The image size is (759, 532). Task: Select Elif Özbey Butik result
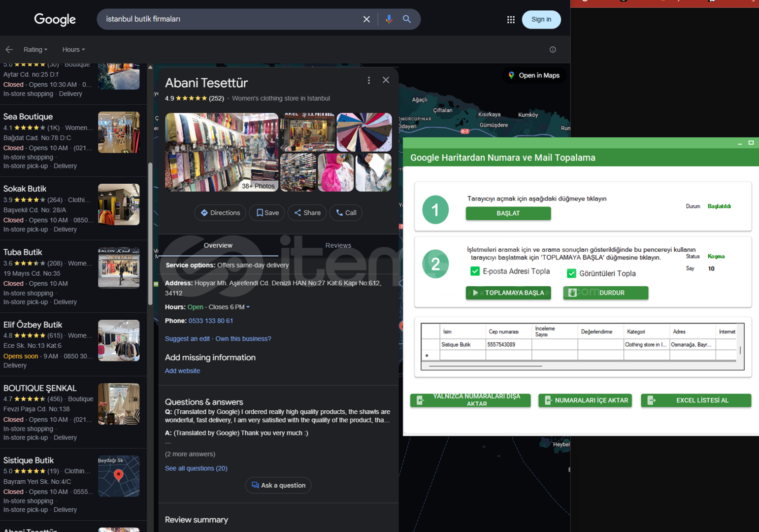73,344
